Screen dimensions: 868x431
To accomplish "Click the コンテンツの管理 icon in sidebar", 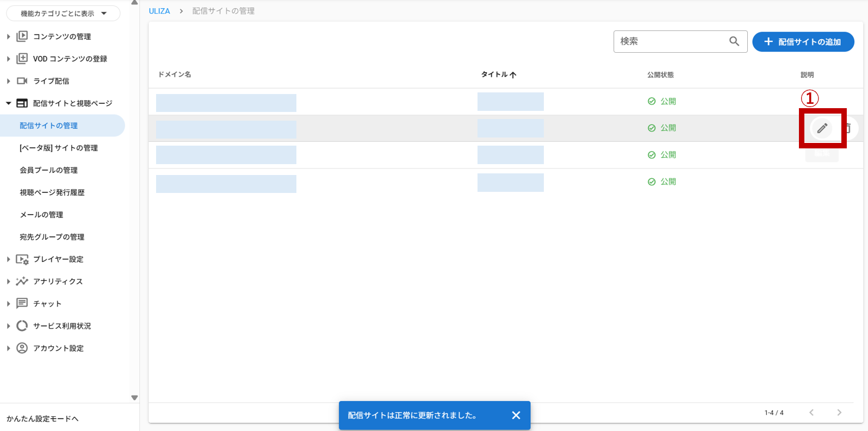I will [22, 36].
